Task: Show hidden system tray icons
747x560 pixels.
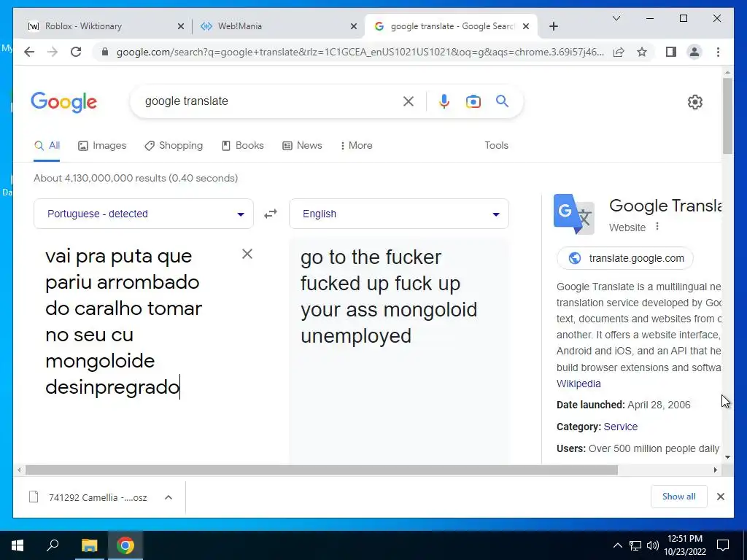Action: click(617, 545)
